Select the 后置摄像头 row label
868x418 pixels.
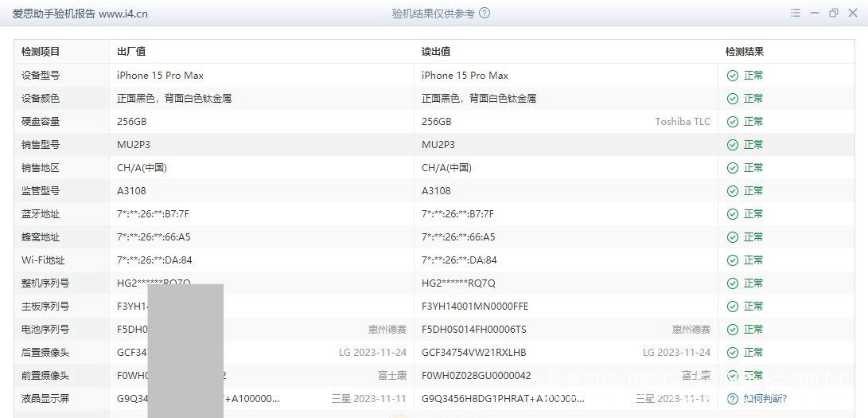click(x=45, y=353)
